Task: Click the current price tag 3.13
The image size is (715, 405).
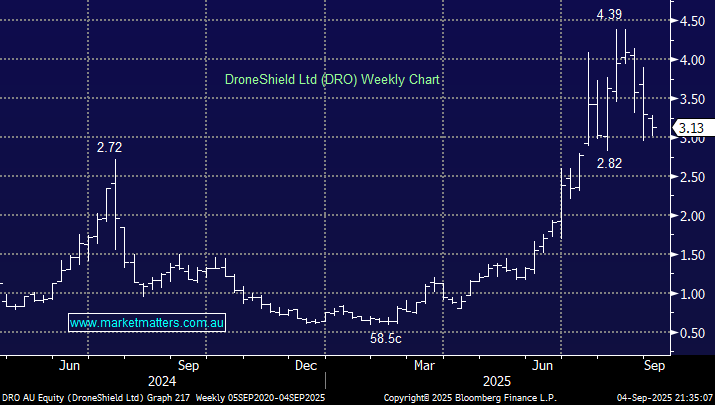Action: [x=693, y=128]
